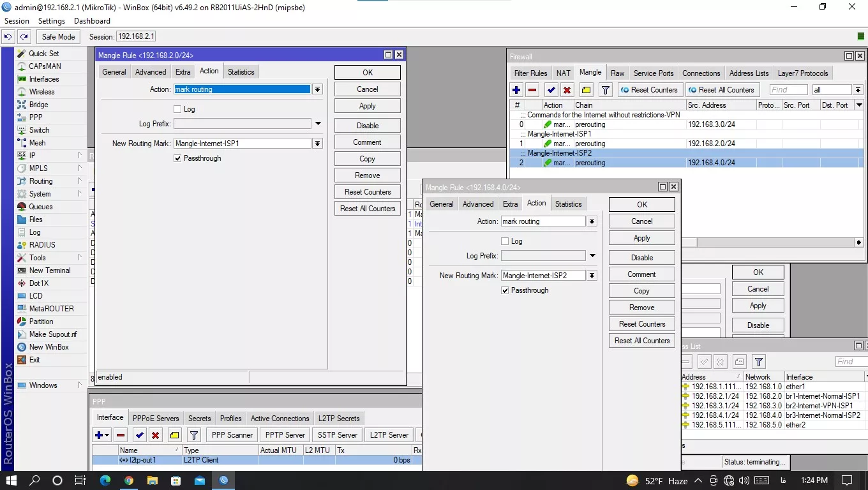Open Switch in the sidebar
868x490 pixels.
click(39, 130)
